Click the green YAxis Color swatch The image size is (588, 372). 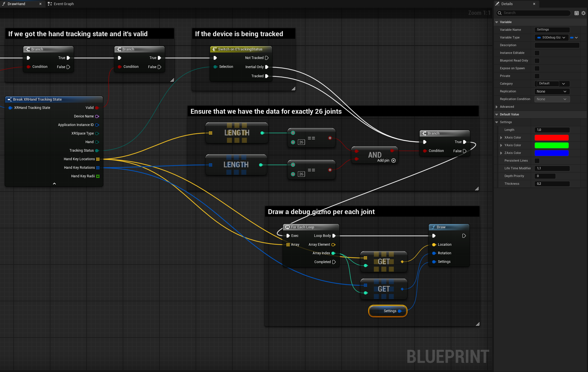click(x=552, y=145)
